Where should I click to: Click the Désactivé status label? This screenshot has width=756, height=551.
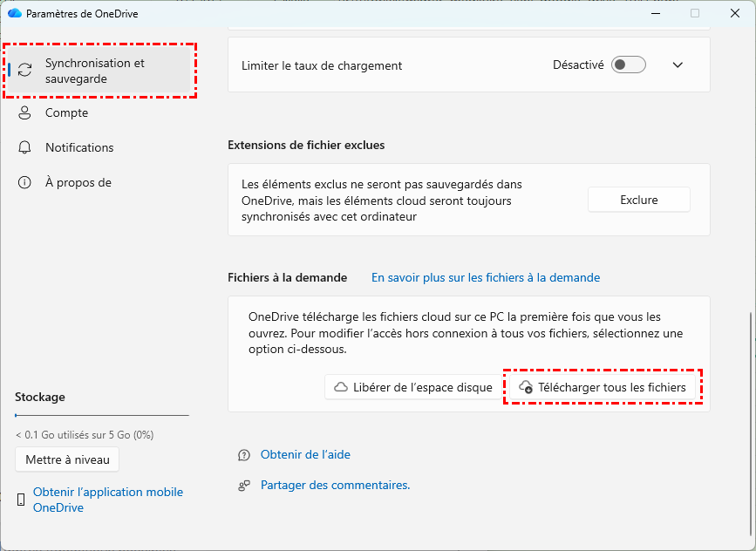578,65
